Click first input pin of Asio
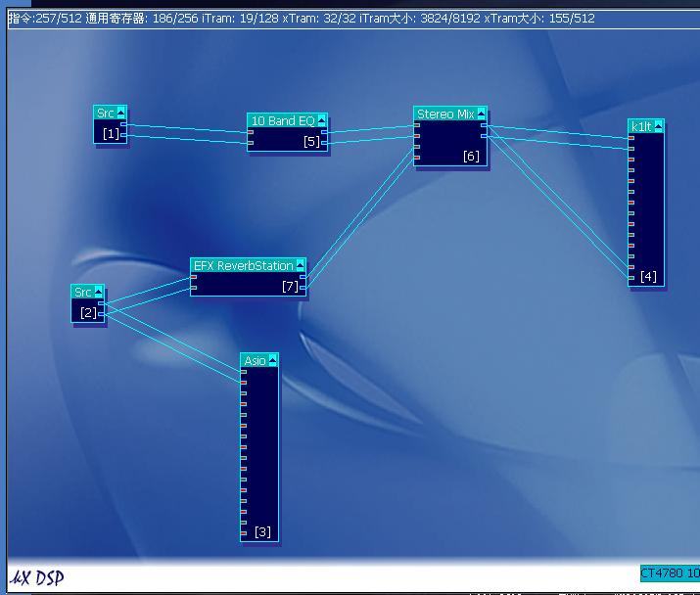700x595 pixels. 244,372
